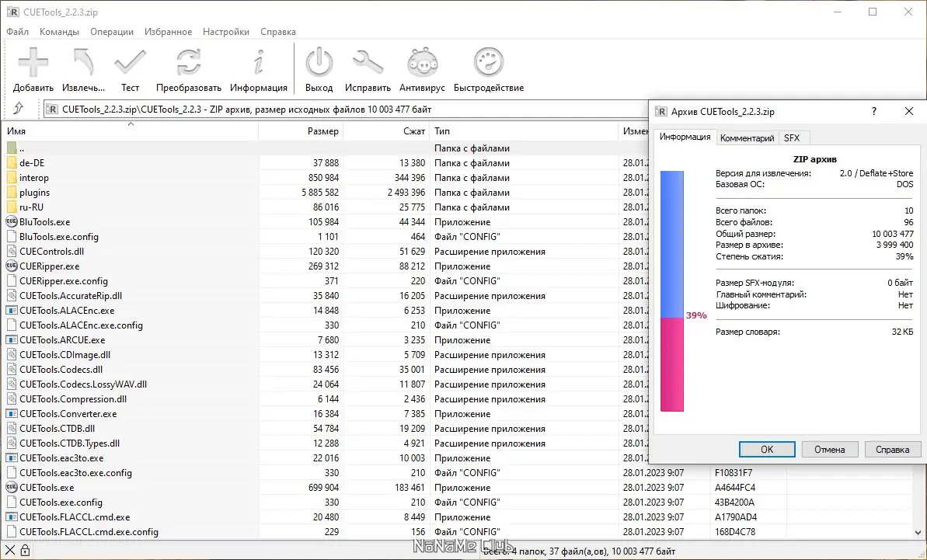Click the Отмена button
The image size is (927, 560).
point(829,450)
